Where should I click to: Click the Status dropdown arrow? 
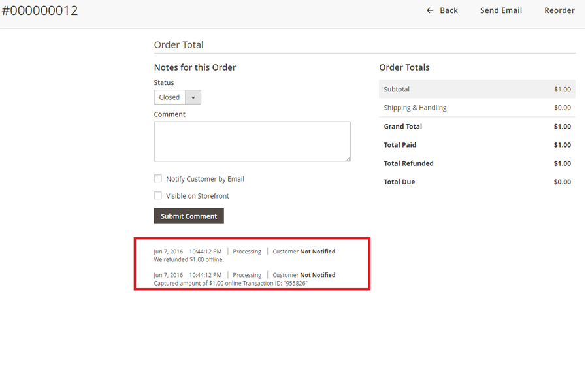pyautogui.click(x=193, y=97)
